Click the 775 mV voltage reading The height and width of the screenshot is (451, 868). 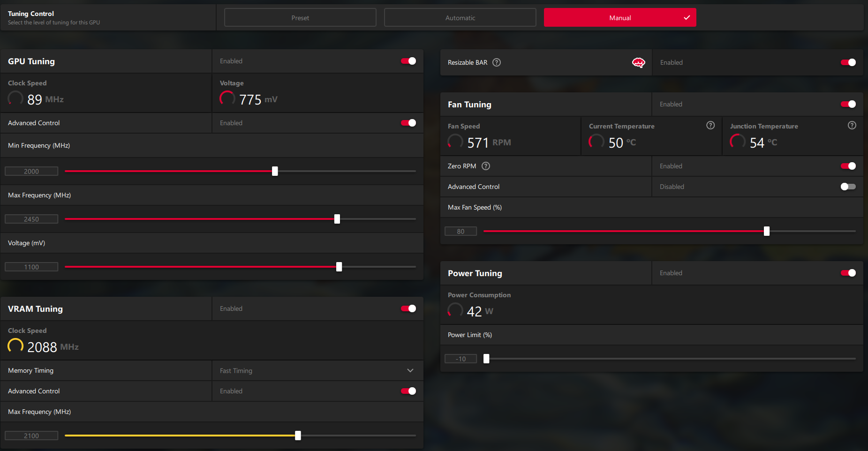click(x=258, y=99)
